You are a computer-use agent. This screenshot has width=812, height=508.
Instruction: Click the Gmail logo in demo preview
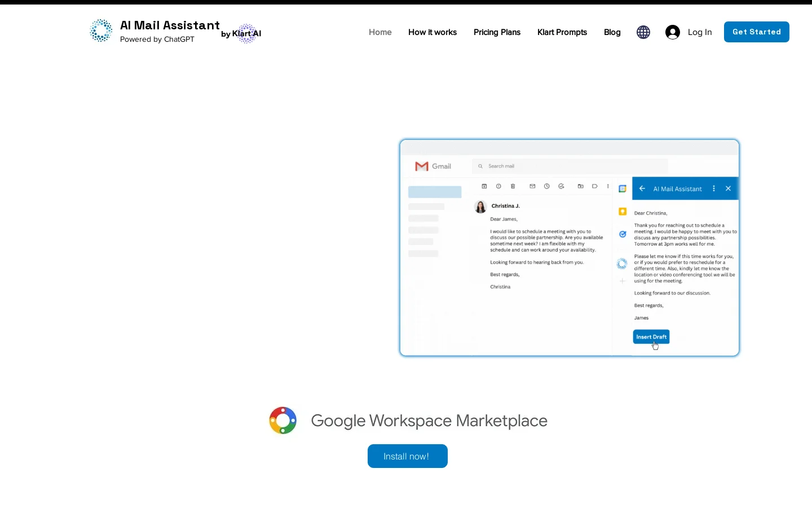pyautogui.click(x=433, y=166)
